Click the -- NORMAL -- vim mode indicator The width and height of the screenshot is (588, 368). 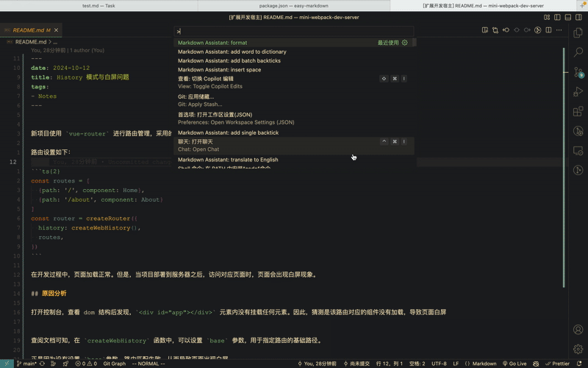[x=148, y=364]
